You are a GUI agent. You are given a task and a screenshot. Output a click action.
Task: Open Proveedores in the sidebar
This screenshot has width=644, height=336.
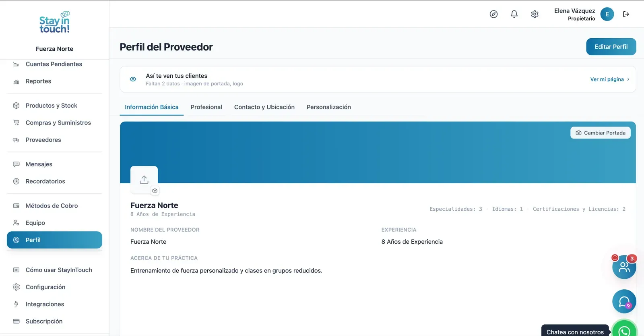(54, 140)
